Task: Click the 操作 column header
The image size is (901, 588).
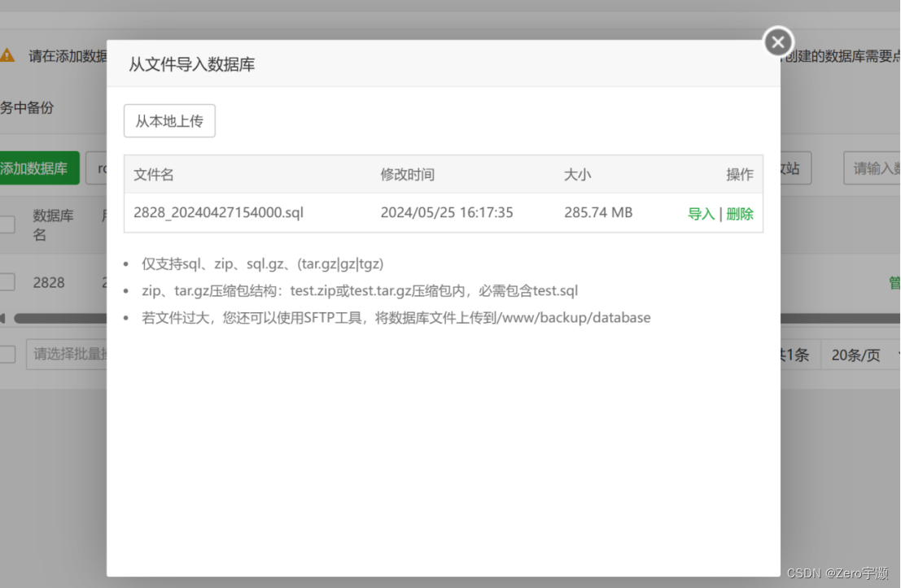Action: (740, 175)
